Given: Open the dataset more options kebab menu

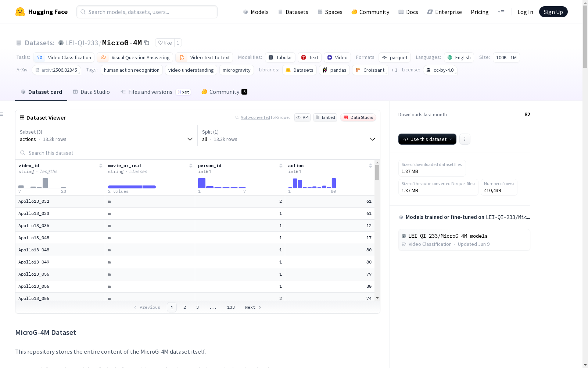Looking at the screenshot, I should tap(465, 139).
